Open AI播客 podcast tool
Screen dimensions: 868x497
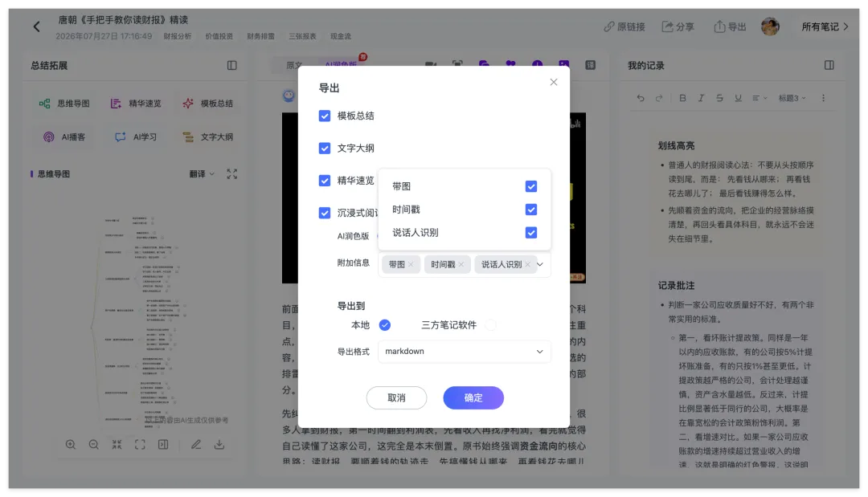64,136
